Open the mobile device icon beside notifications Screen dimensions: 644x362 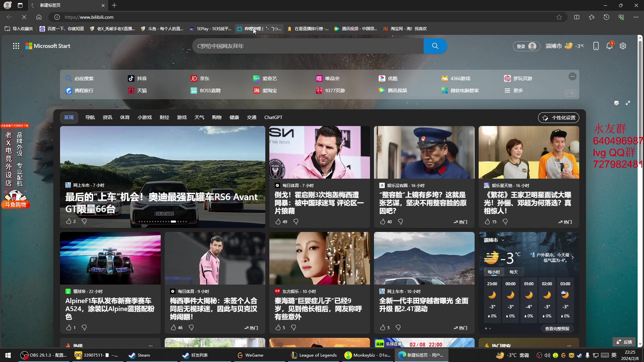[x=596, y=46]
